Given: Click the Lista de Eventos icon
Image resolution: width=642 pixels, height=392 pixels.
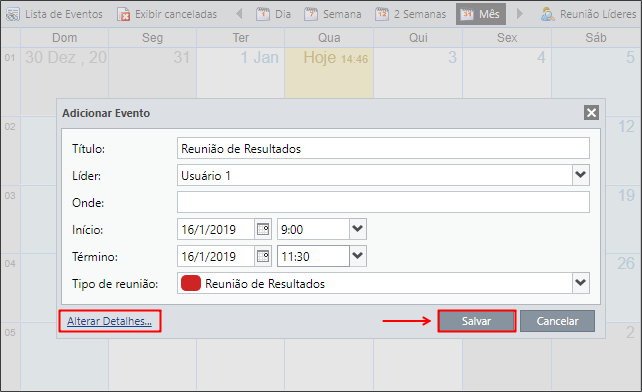Looking at the screenshot, I should pos(13,14).
